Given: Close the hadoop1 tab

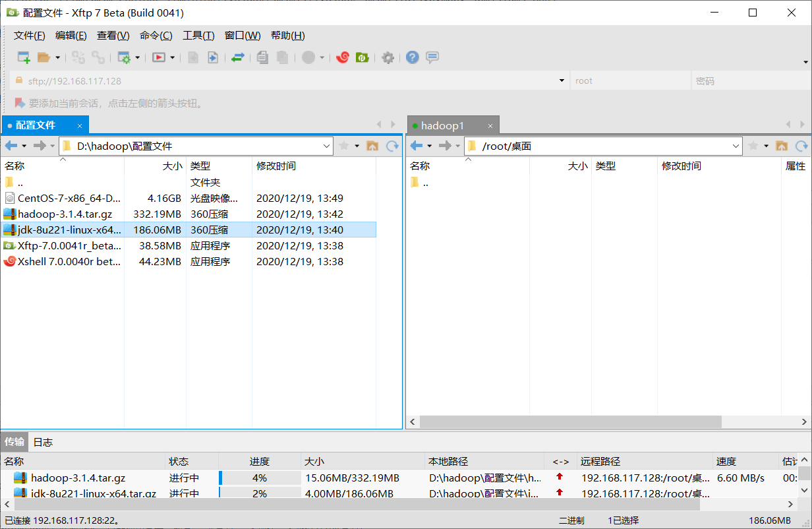Looking at the screenshot, I should pos(490,125).
